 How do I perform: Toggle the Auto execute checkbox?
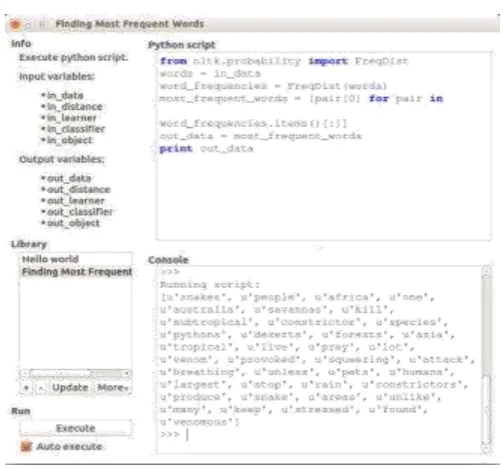pyautogui.click(x=26, y=446)
